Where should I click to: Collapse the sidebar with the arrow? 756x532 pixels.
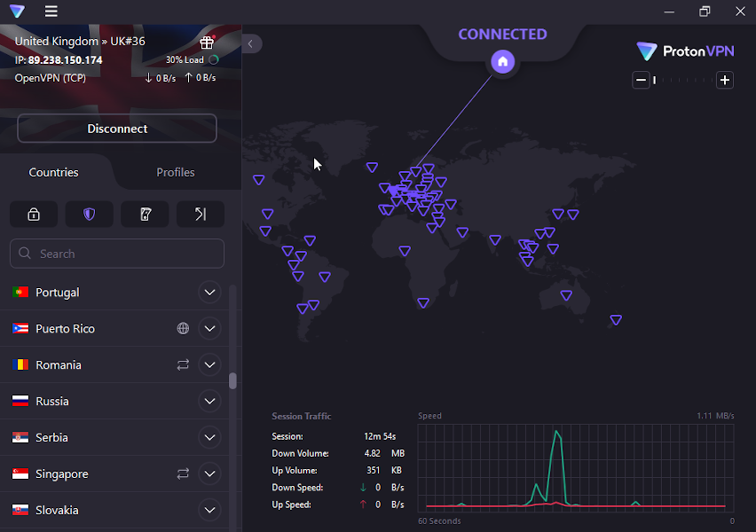[x=251, y=43]
